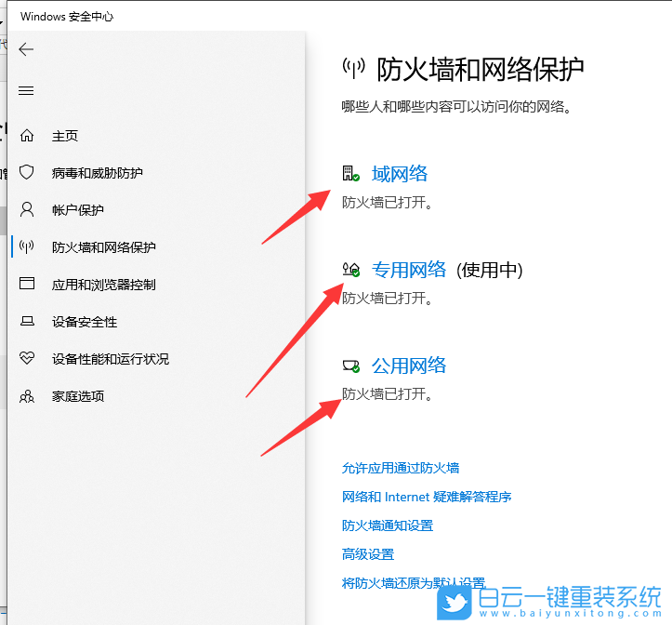Collapse sidebar with the hamburger menu icon
Image resolution: width=672 pixels, height=625 pixels.
click(26, 90)
